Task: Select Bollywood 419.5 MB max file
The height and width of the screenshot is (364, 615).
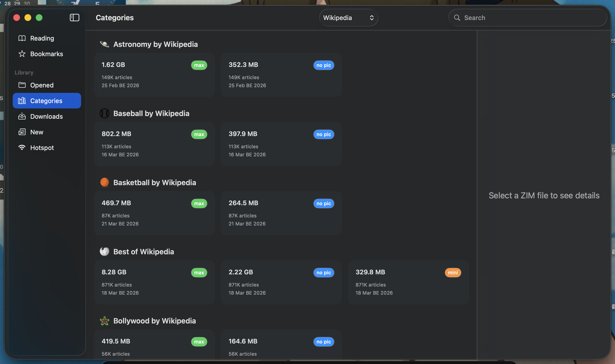Action: coord(155,345)
